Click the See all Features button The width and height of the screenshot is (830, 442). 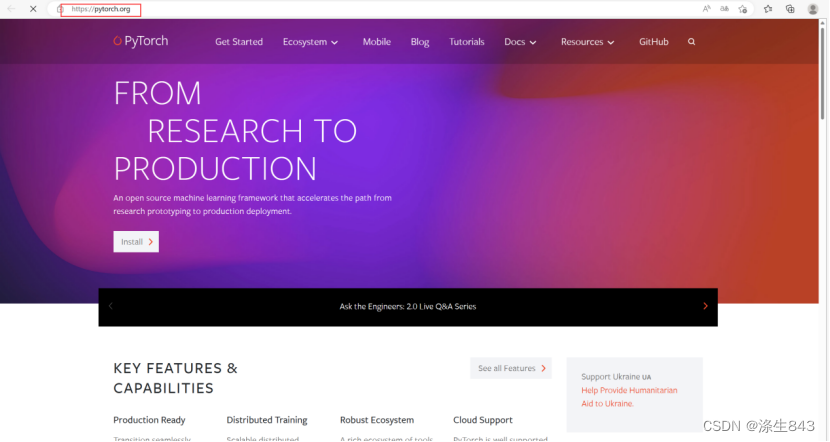point(511,368)
